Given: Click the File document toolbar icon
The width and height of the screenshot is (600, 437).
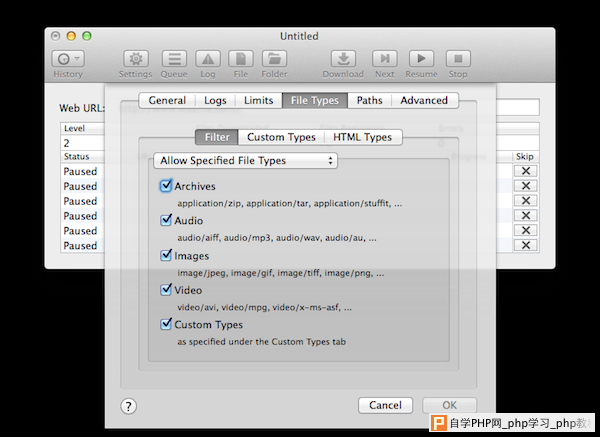Looking at the screenshot, I should 241,59.
